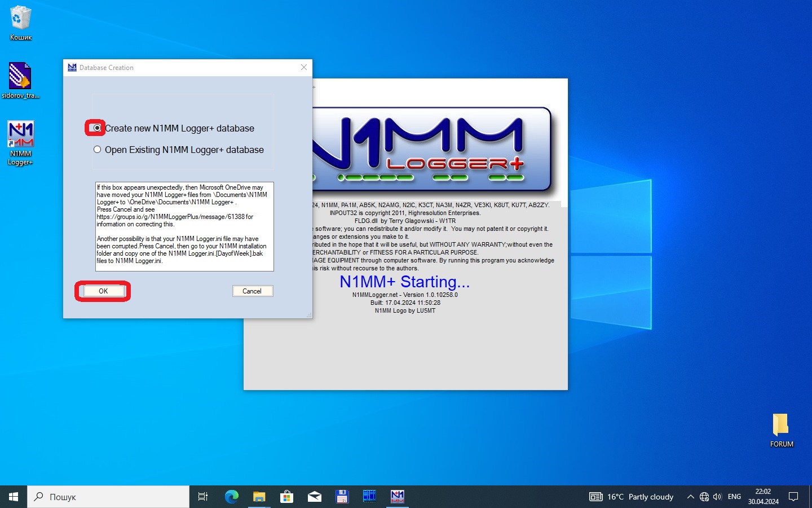Viewport: 812px width, 508px height.
Task: Click the FLDG.dll by Terry Glagowski line
Action: pyautogui.click(x=405, y=221)
